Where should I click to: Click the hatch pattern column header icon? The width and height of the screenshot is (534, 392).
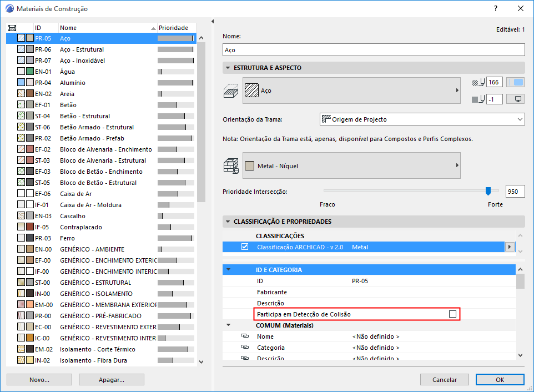[x=12, y=27]
